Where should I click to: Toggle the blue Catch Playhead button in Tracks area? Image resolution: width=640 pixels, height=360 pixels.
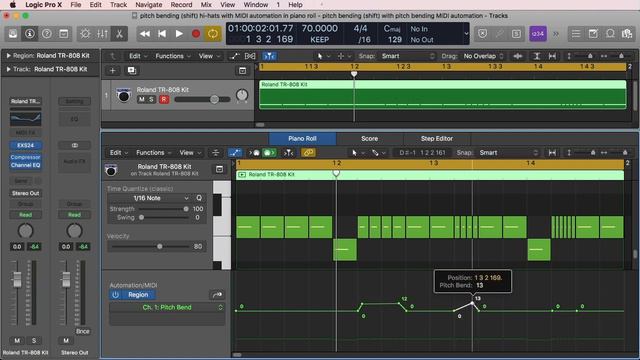coord(269,56)
